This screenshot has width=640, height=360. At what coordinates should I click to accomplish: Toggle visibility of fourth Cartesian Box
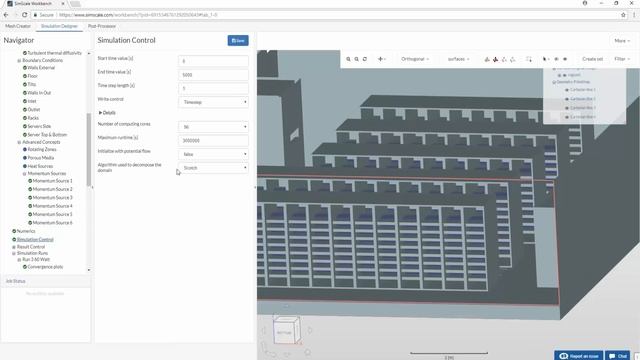(567, 117)
